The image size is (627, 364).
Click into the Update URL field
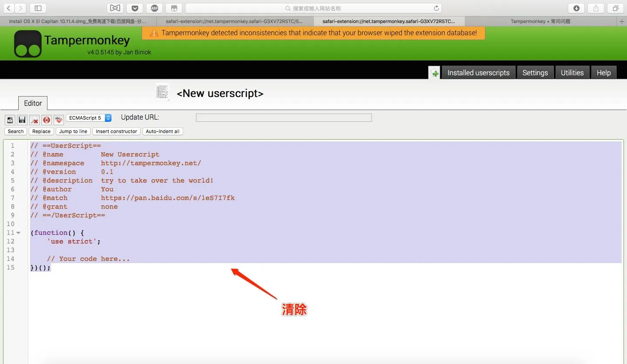(284, 117)
